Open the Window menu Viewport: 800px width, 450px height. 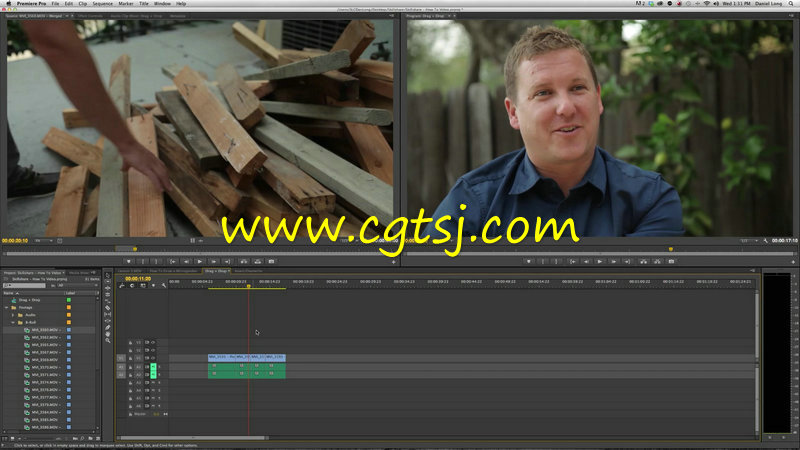point(162,4)
